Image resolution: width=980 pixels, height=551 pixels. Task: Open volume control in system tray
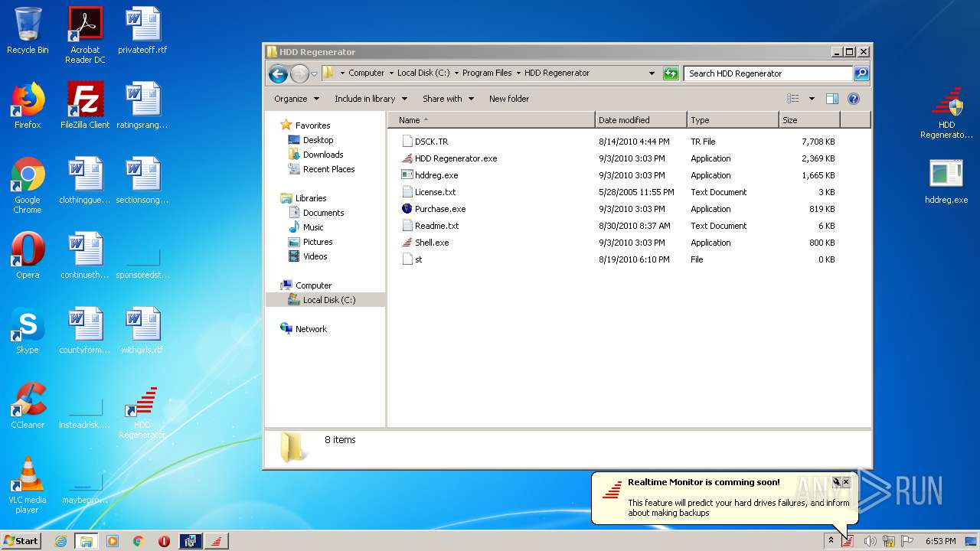[x=870, y=541]
